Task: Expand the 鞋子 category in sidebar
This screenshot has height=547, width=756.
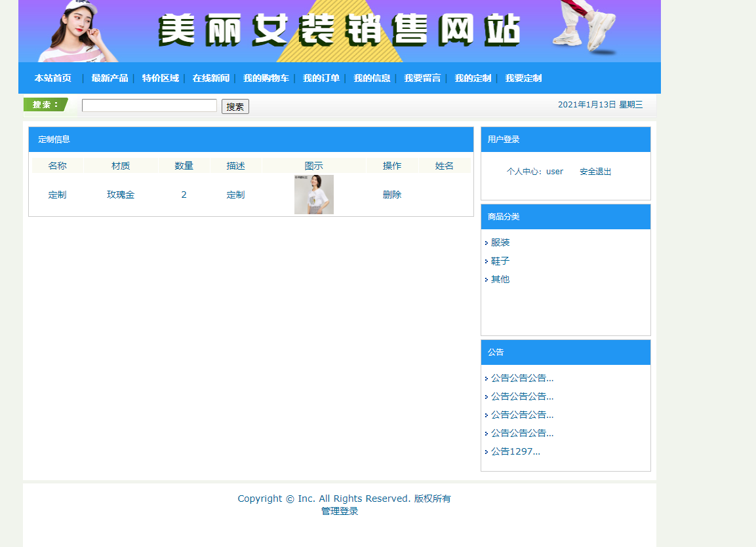Action: (x=500, y=261)
